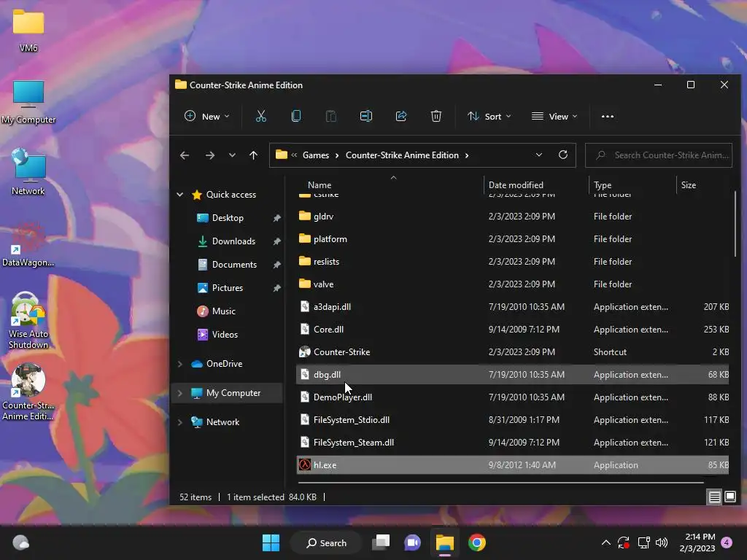This screenshot has width=747, height=560.
Task: Click the Delete trash icon
Action: pos(436,116)
